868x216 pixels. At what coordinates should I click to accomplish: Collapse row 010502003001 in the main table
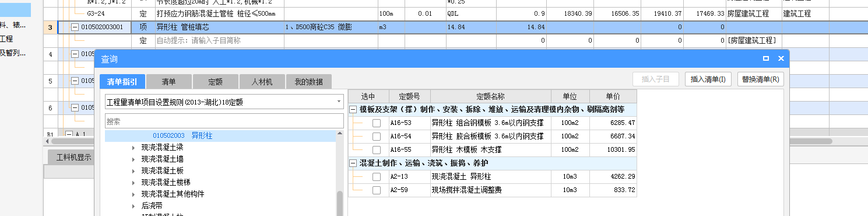coord(75,27)
